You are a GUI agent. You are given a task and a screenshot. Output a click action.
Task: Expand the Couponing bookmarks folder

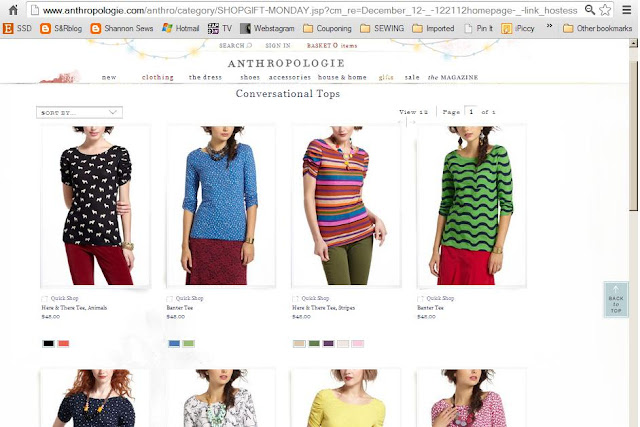click(327, 28)
